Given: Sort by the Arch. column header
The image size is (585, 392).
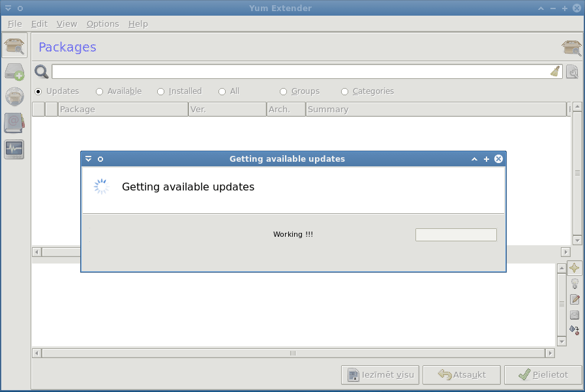Looking at the screenshot, I should tap(286, 110).
